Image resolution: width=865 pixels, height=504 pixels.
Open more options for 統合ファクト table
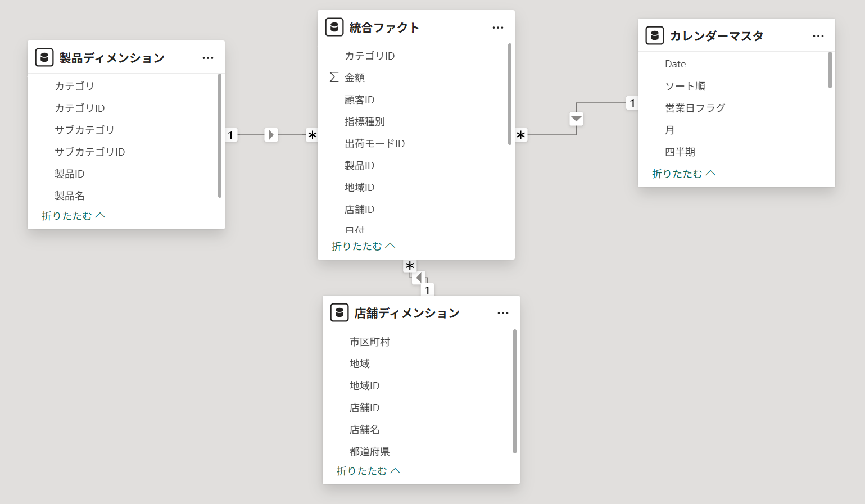click(497, 28)
